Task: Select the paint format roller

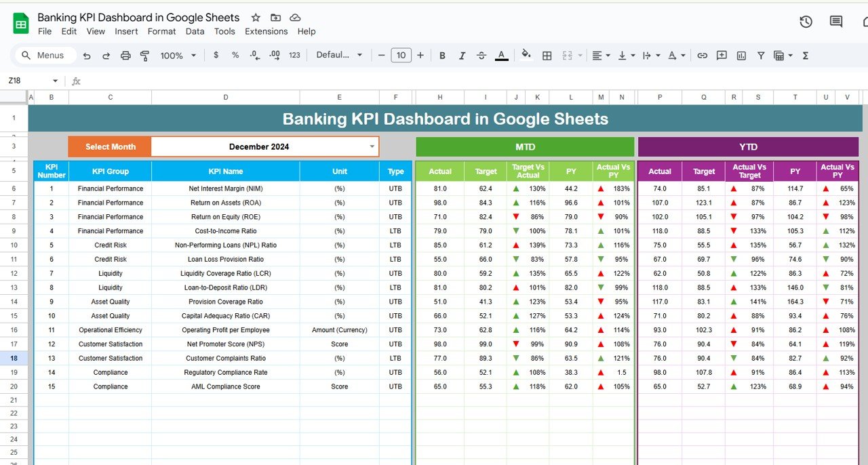Action: [144, 56]
